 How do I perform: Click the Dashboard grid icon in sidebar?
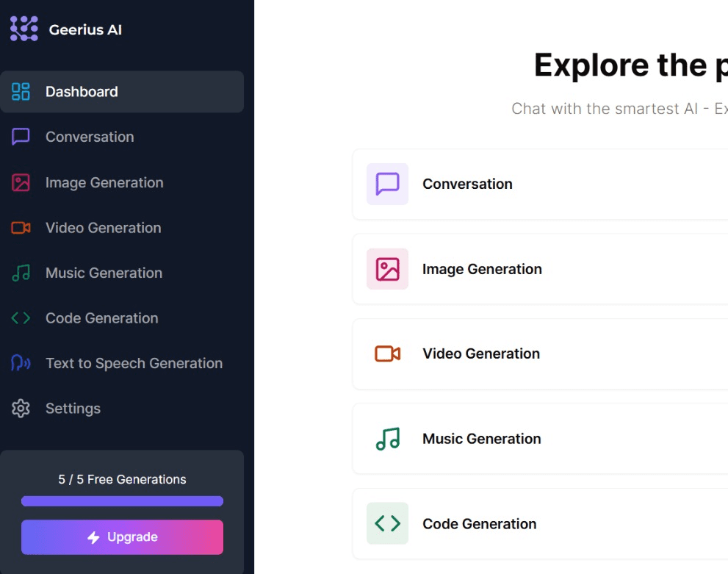[x=21, y=92]
